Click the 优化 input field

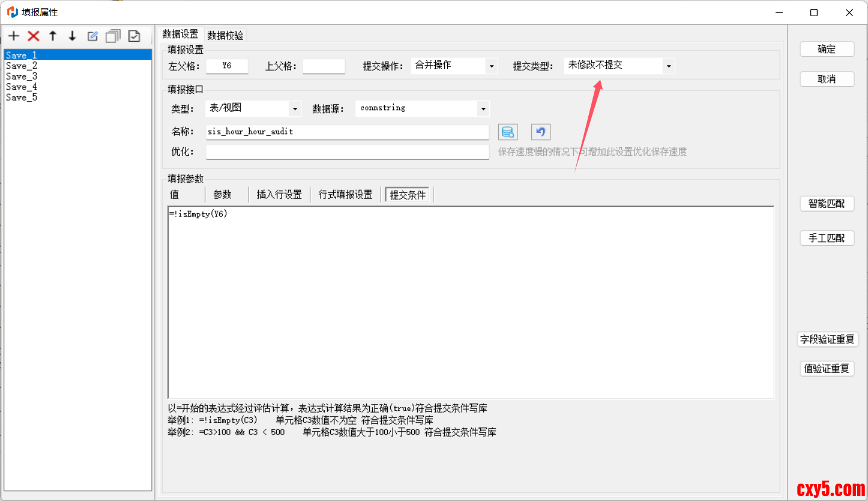[347, 152]
